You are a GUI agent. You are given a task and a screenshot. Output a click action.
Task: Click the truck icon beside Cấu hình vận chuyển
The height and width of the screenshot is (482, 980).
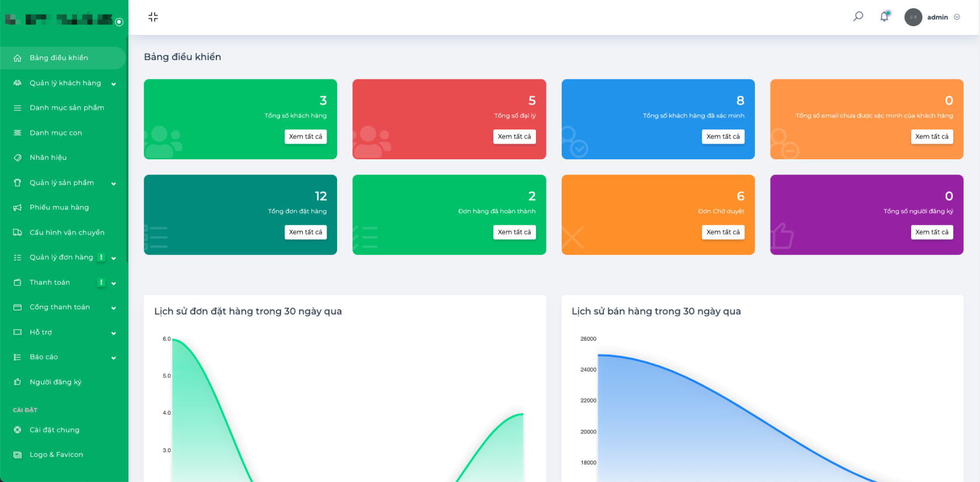(x=17, y=232)
